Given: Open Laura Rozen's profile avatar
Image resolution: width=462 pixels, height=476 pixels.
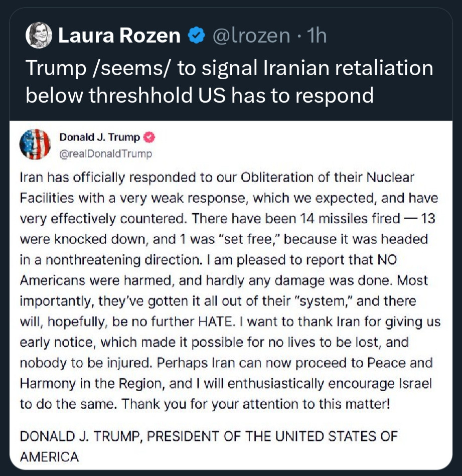Looking at the screenshot, I should tap(39, 36).
